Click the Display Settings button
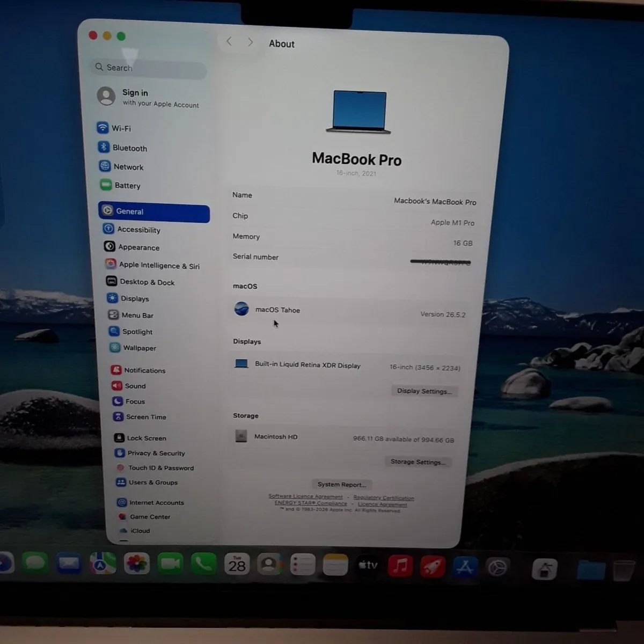This screenshot has height=644, width=644. 424,391
